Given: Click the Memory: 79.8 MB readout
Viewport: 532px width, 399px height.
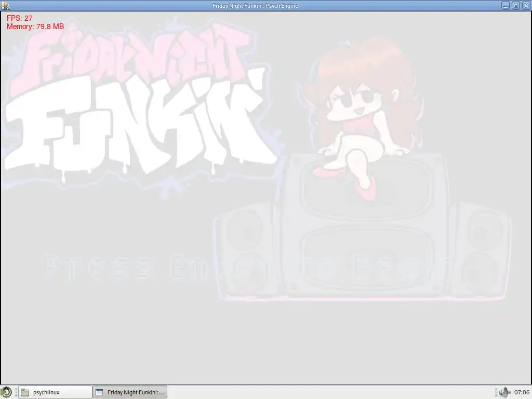Looking at the screenshot, I should (x=35, y=26).
